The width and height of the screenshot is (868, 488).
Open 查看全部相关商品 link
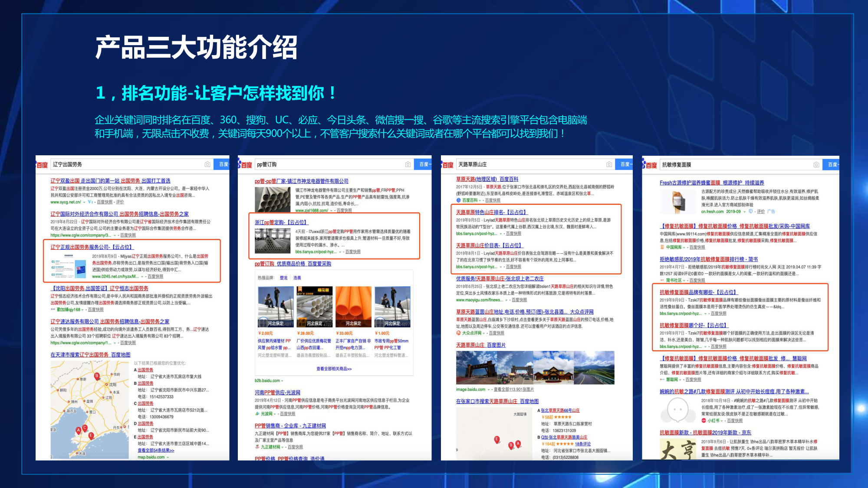click(x=334, y=369)
